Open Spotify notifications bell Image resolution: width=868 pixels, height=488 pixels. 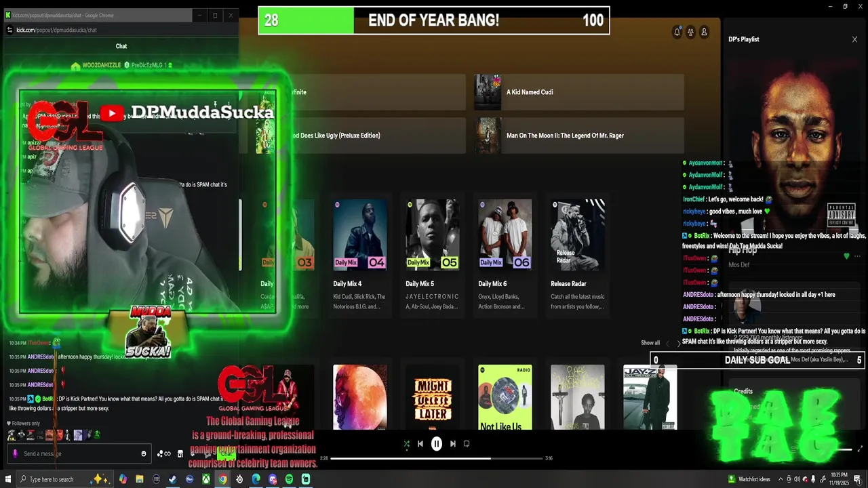pos(677,32)
